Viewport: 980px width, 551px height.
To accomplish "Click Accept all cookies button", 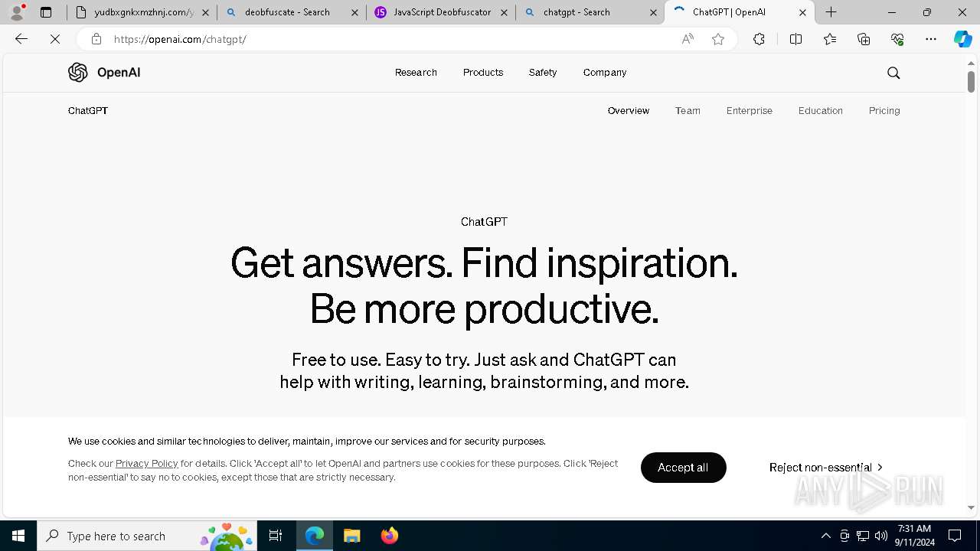I will pyautogui.click(x=683, y=468).
